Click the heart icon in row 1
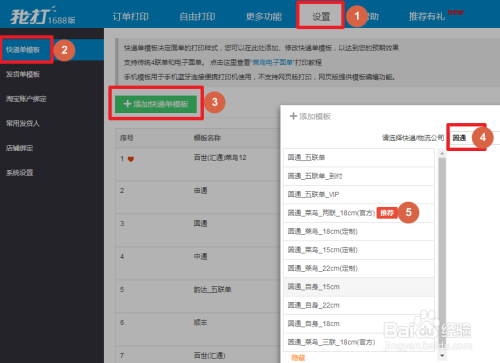 tap(131, 159)
